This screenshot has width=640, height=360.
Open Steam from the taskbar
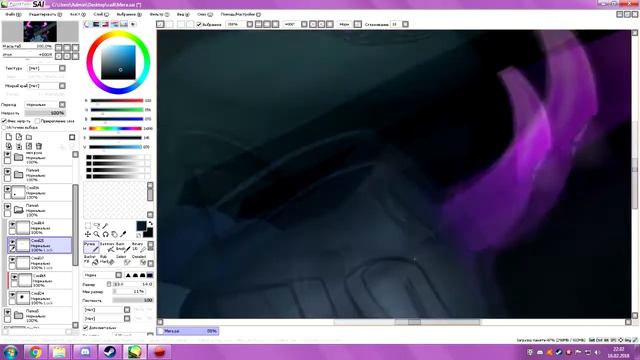[110, 352]
